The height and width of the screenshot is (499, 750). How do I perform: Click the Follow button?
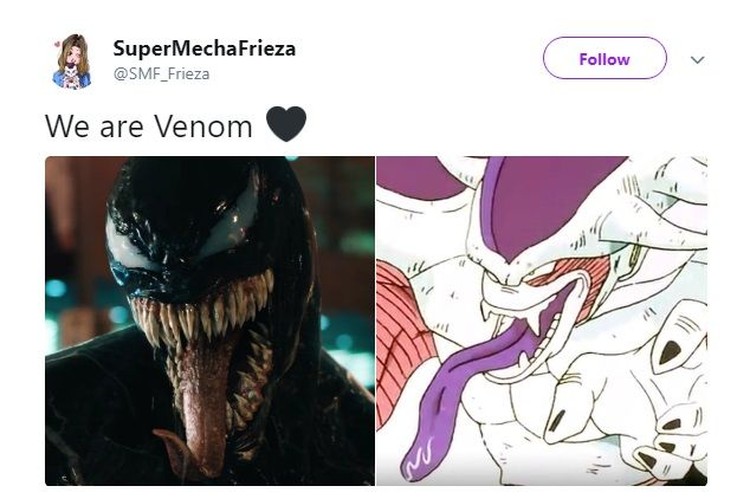pyautogui.click(x=605, y=58)
